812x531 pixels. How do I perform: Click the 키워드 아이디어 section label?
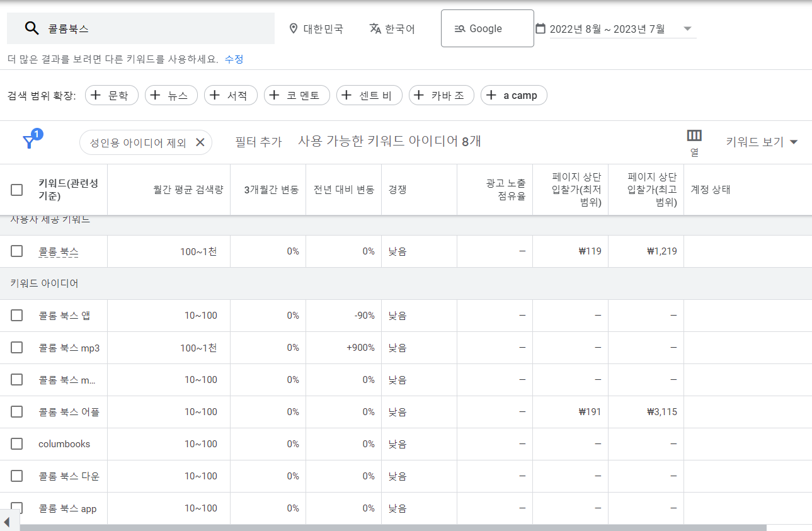coord(44,283)
